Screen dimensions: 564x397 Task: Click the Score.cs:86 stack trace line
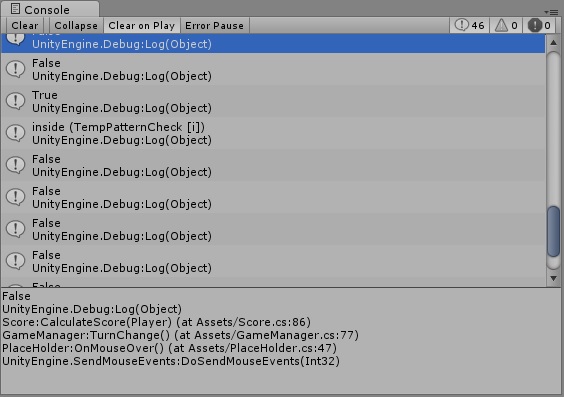(x=156, y=322)
